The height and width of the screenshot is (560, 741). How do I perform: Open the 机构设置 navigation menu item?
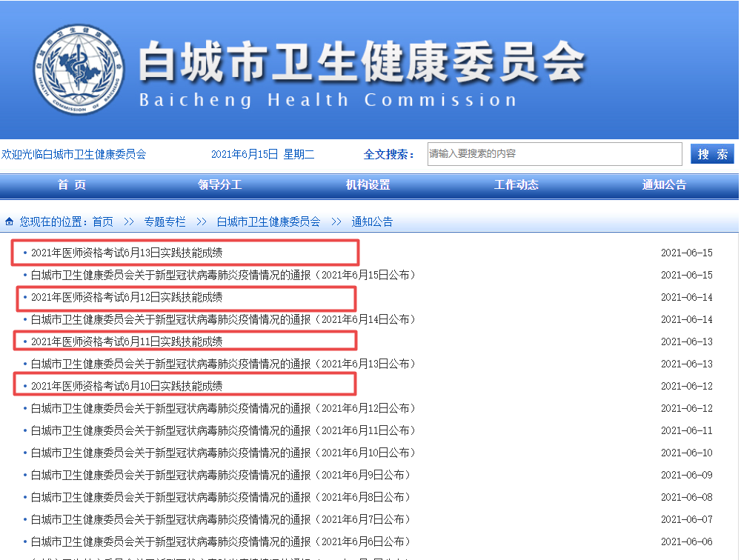pyautogui.click(x=368, y=185)
